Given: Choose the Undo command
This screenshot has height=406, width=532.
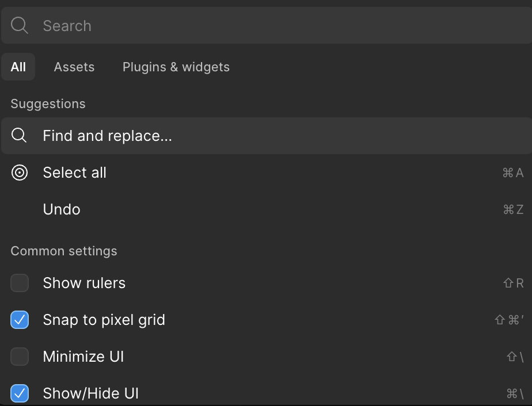Looking at the screenshot, I should point(62,209).
